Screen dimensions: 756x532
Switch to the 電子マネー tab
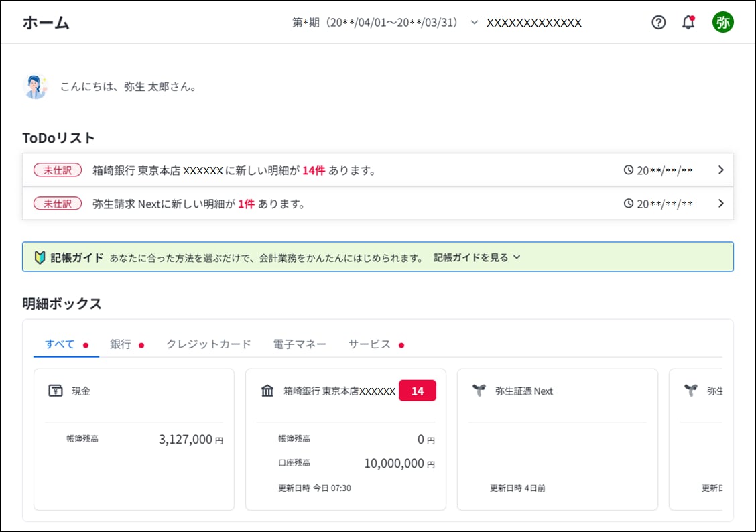(300, 344)
